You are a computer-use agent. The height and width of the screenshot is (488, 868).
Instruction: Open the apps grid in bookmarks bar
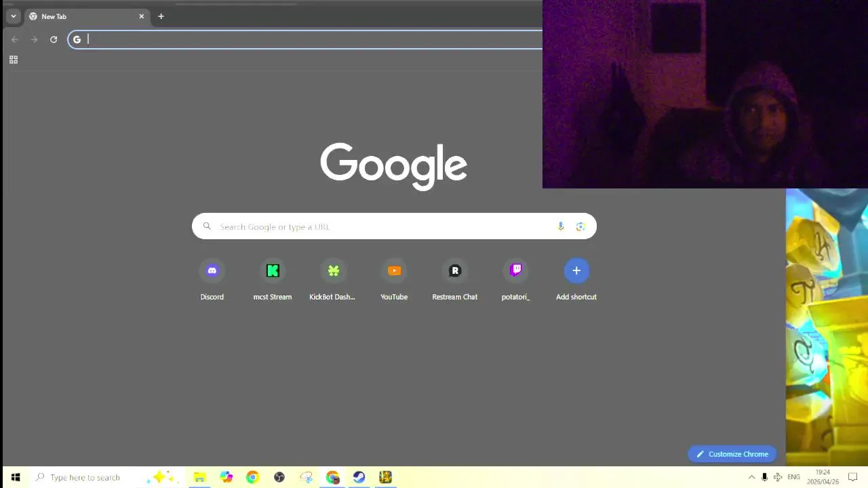click(13, 60)
